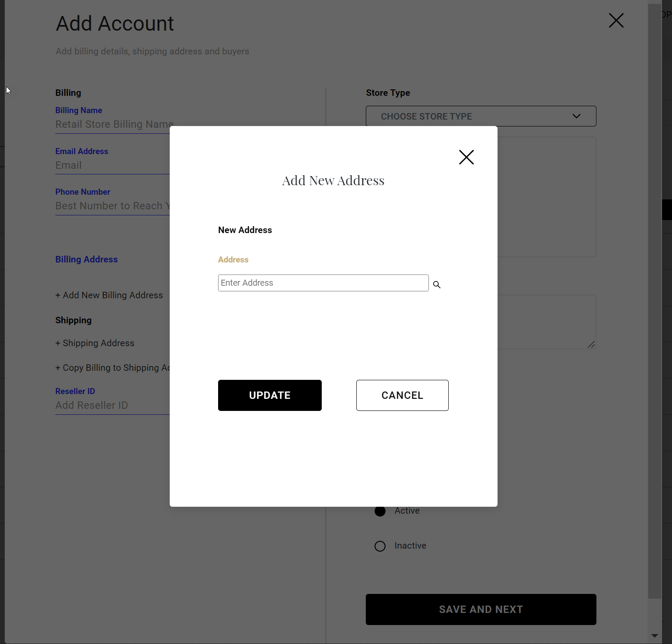Focus the Billing Name text field
Image resolution: width=672 pixels, height=644 pixels.
coord(112,124)
